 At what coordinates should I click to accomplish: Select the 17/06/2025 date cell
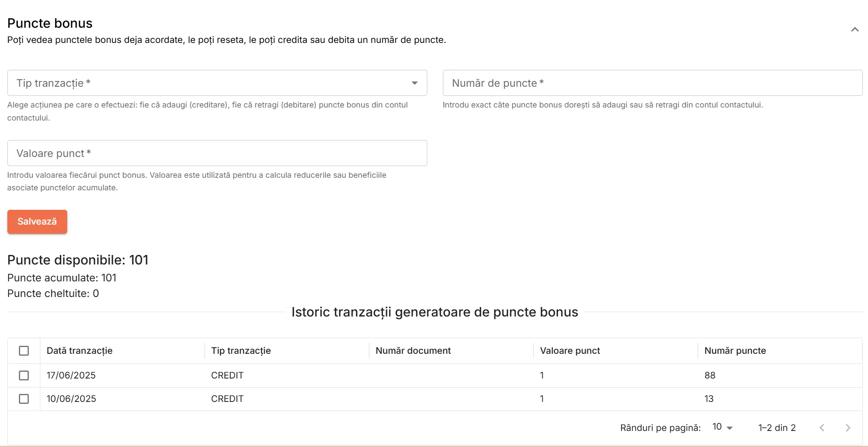click(71, 375)
